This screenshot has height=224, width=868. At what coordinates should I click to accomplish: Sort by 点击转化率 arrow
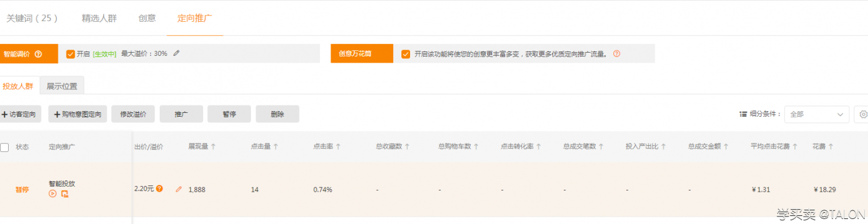pos(539,147)
